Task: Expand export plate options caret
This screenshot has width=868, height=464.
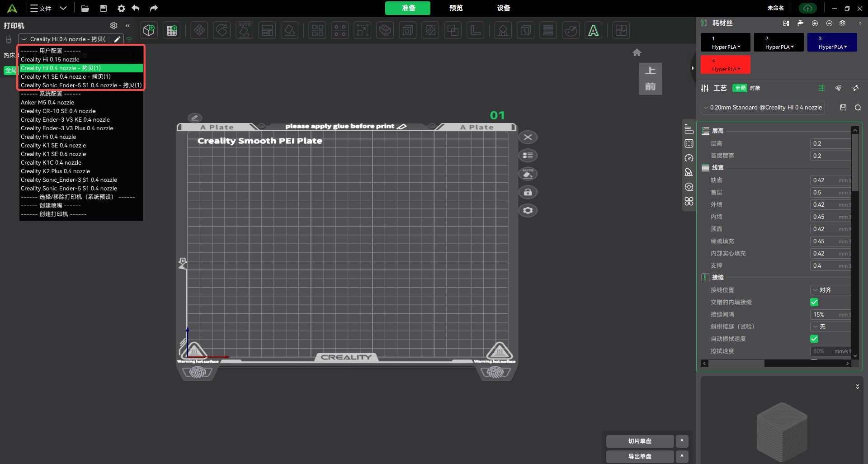Action: pos(682,456)
